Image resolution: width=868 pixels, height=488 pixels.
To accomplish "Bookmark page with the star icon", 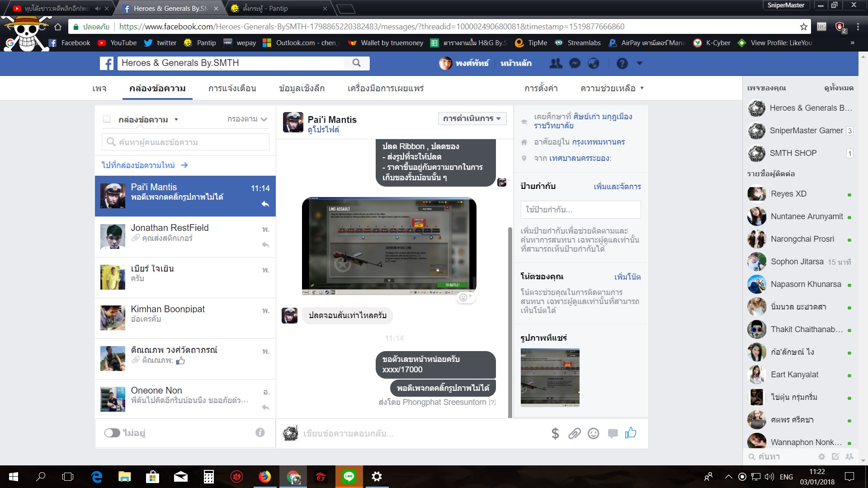I will [x=803, y=27].
